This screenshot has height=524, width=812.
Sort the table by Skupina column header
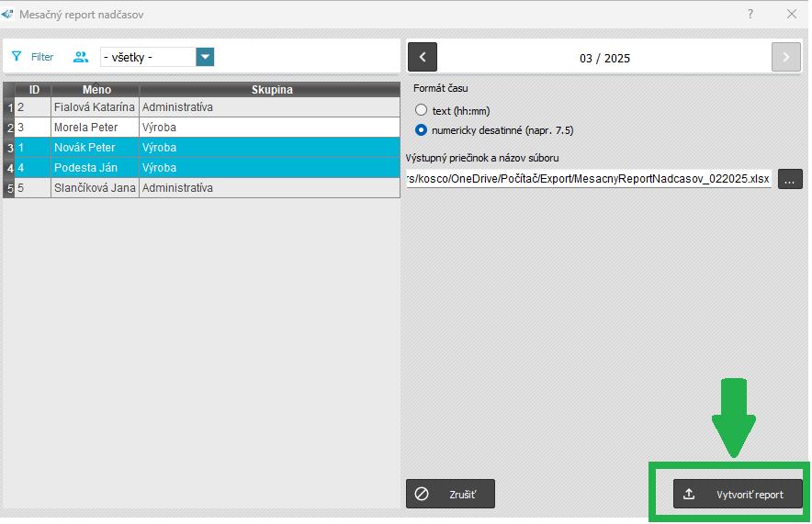[x=272, y=90]
